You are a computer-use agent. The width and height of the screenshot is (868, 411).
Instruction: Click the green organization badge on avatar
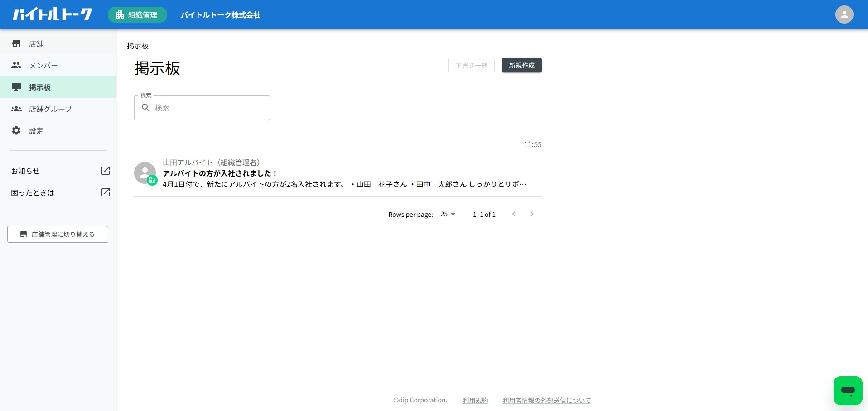click(x=152, y=180)
